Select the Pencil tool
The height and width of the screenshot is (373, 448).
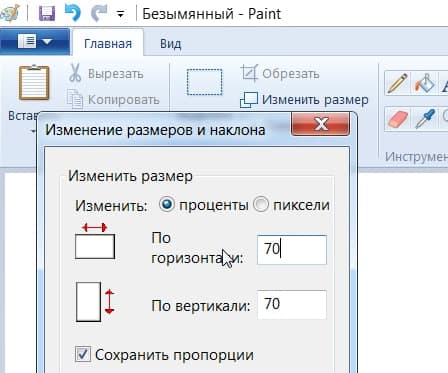tap(397, 83)
